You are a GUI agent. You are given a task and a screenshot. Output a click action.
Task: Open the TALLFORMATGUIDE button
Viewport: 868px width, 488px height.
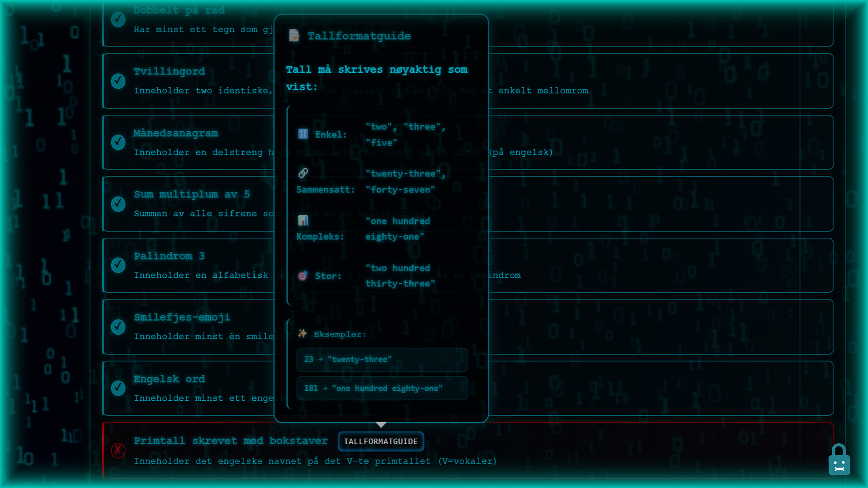381,441
